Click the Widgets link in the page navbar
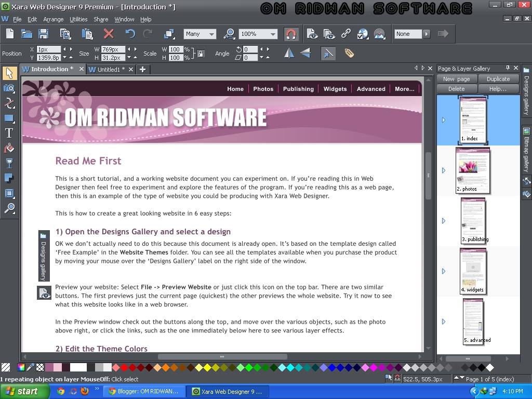 click(335, 89)
